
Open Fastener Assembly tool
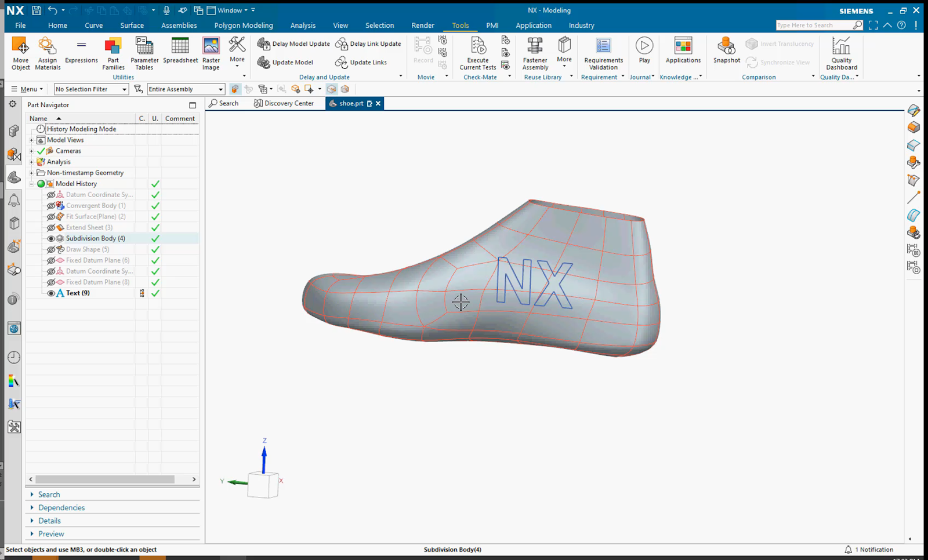point(535,53)
